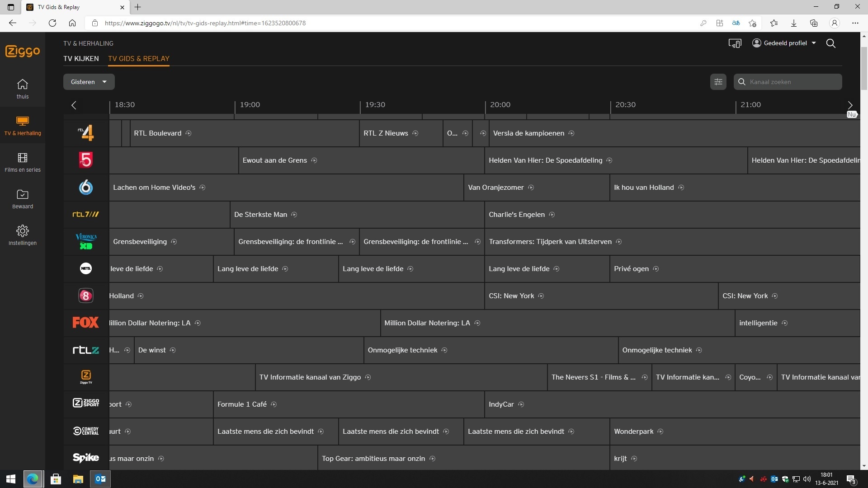Open TV & Herhaling sidebar item
The width and height of the screenshot is (868, 488).
[23, 126]
